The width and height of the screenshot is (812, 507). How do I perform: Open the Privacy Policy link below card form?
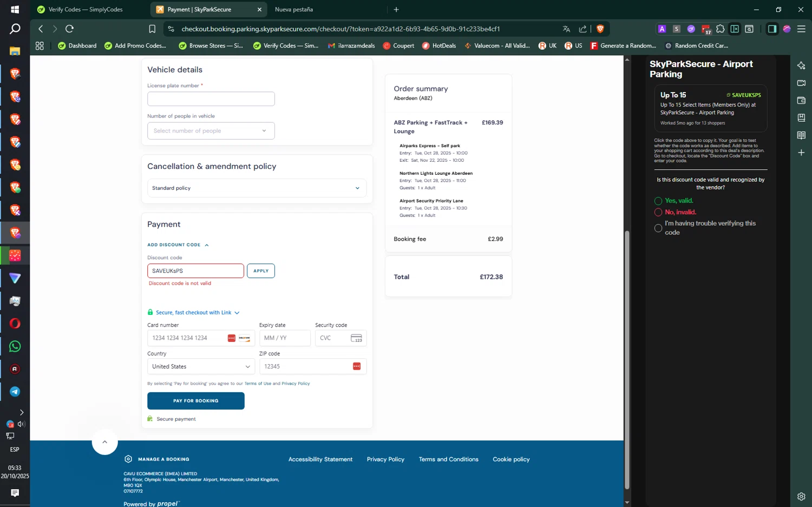296,384
